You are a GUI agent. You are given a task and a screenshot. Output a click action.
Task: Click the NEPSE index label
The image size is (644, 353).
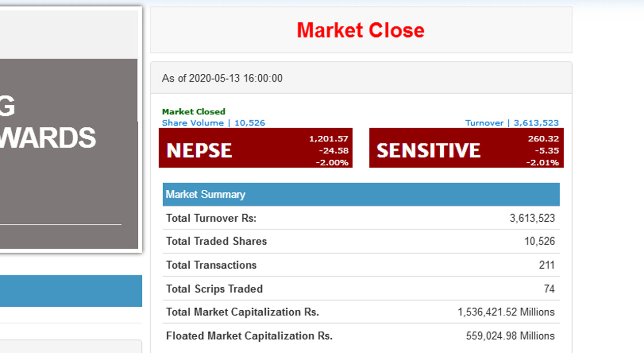199,151
